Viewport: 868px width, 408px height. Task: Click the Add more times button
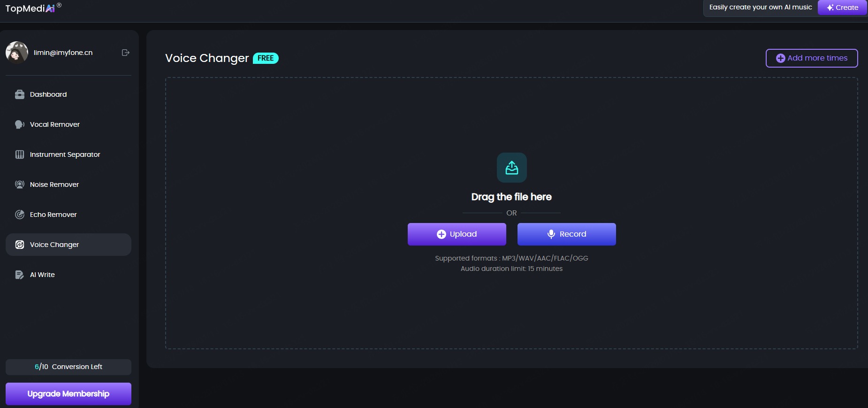tap(811, 58)
